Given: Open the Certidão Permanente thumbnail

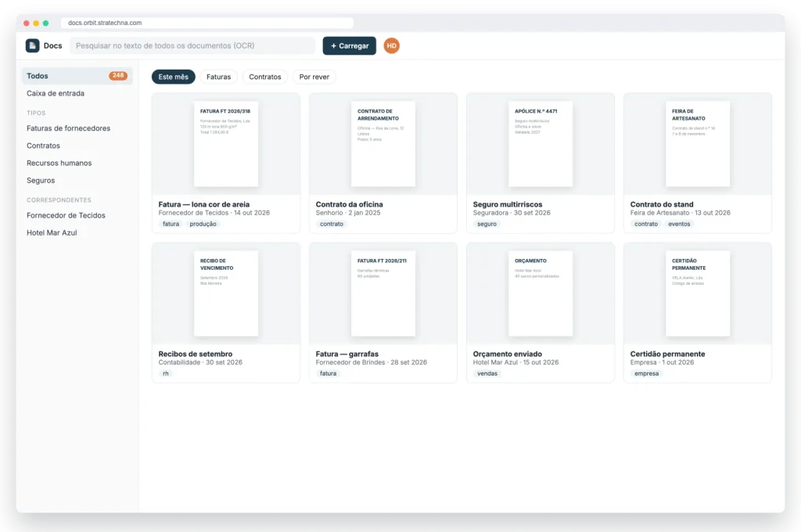Looking at the screenshot, I should [x=698, y=293].
